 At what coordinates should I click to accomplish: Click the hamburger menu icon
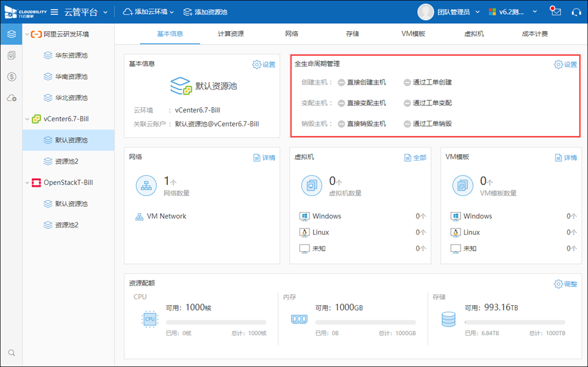pos(55,12)
